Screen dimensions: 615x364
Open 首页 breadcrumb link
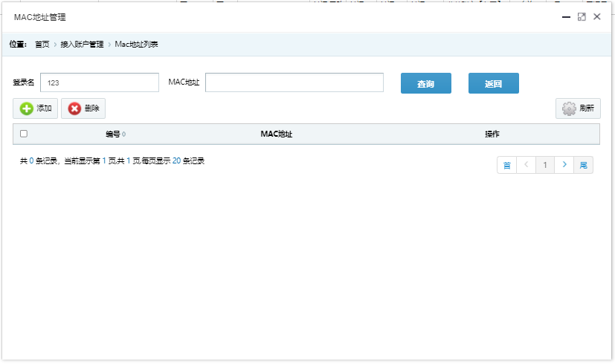42,45
